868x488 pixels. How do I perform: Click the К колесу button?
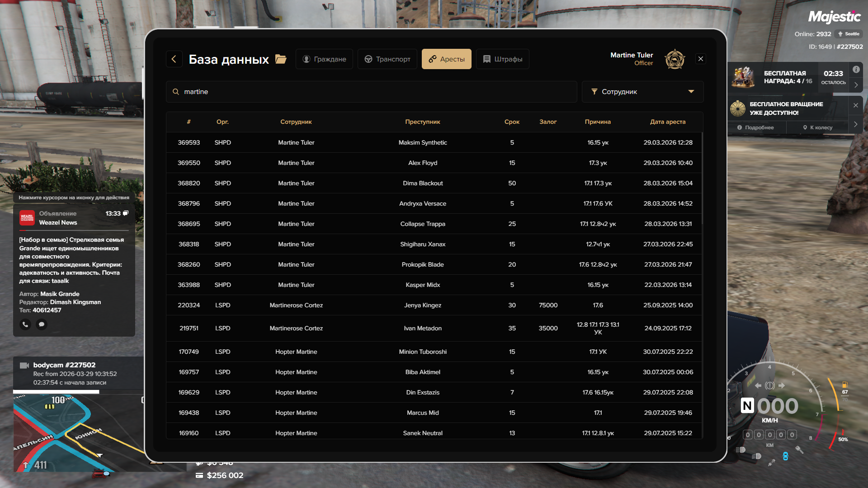tap(817, 127)
